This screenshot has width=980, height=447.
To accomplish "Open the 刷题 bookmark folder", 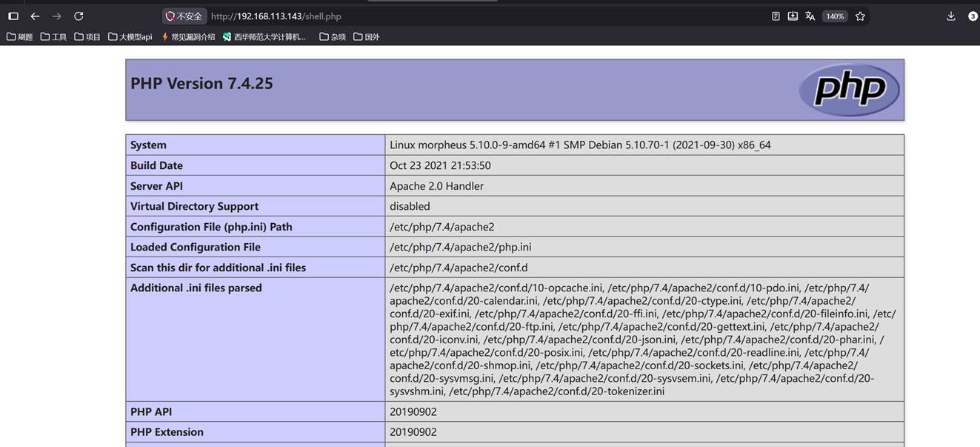I will (x=20, y=36).
